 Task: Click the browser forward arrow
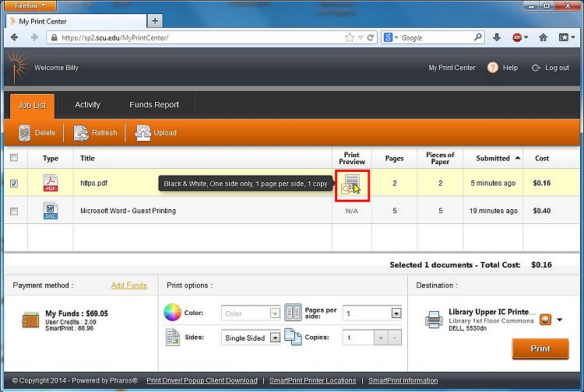click(x=34, y=37)
